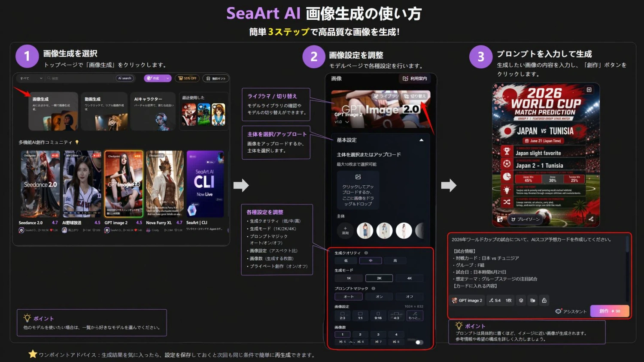This screenshot has height=362, width=644.
Task: Open the GPT Image 2.0 model thumbnail
Action: point(124,184)
